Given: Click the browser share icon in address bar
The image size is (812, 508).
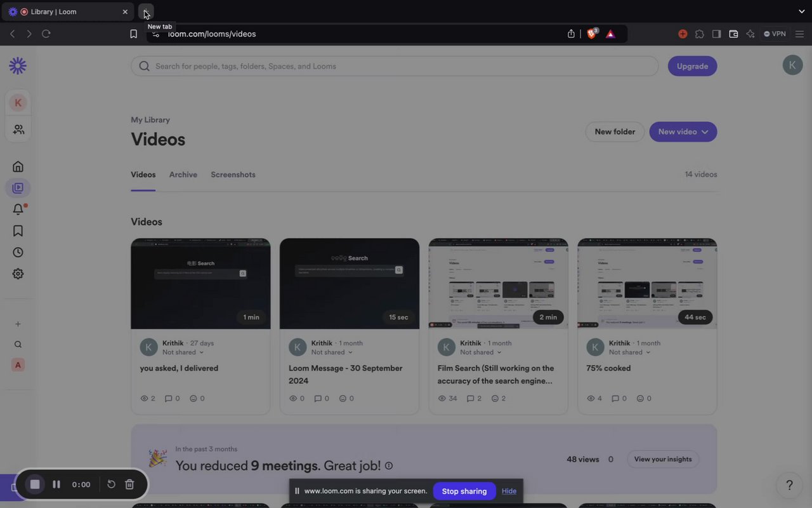Looking at the screenshot, I should coord(571,34).
